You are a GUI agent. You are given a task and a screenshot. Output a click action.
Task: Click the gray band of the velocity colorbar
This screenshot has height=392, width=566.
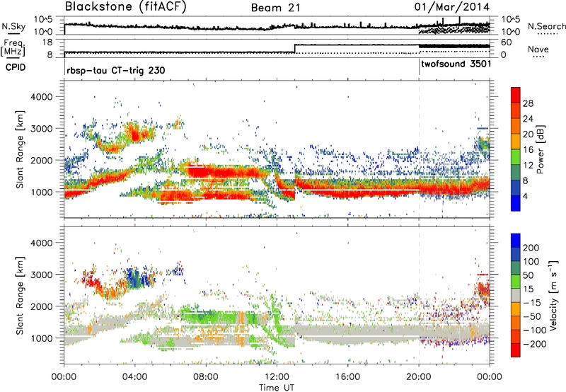point(516,296)
